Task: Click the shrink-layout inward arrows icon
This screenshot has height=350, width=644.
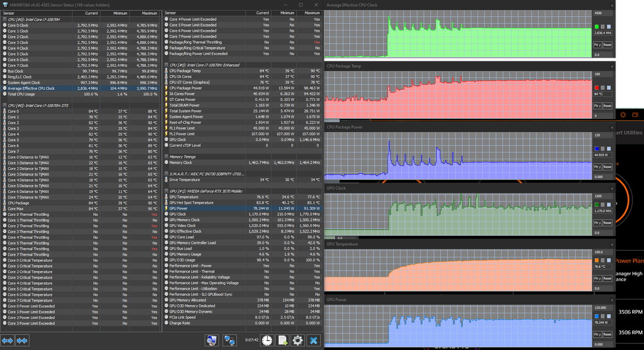Action: [x=22, y=341]
